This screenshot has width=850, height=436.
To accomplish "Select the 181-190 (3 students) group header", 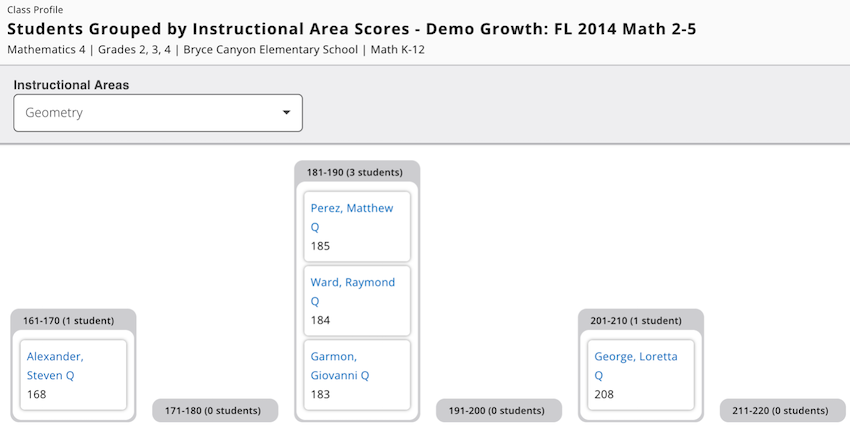I will 355,172.
